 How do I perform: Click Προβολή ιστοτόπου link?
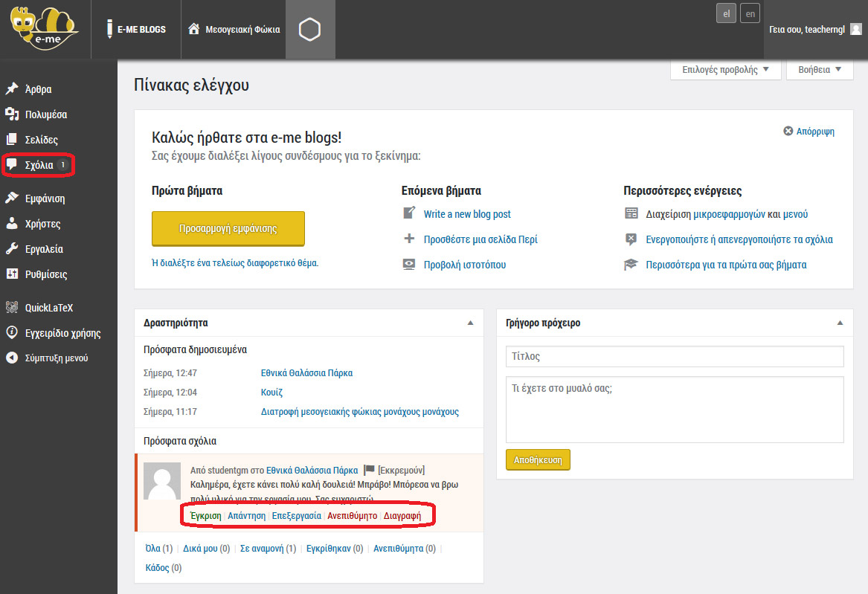pyautogui.click(x=465, y=265)
